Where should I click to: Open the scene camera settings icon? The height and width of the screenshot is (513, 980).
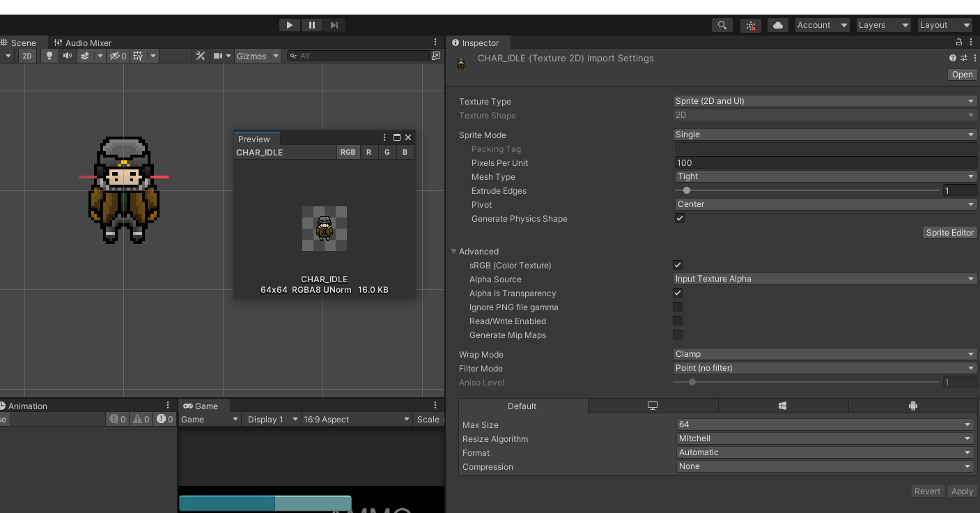(218, 56)
